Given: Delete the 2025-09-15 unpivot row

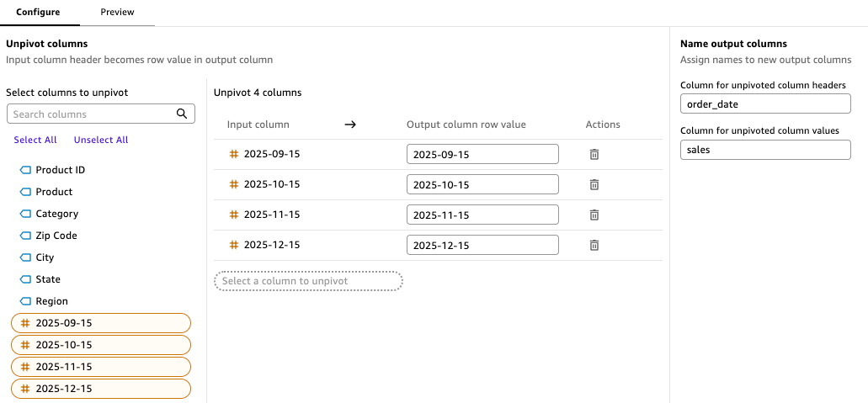Looking at the screenshot, I should click(x=594, y=155).
